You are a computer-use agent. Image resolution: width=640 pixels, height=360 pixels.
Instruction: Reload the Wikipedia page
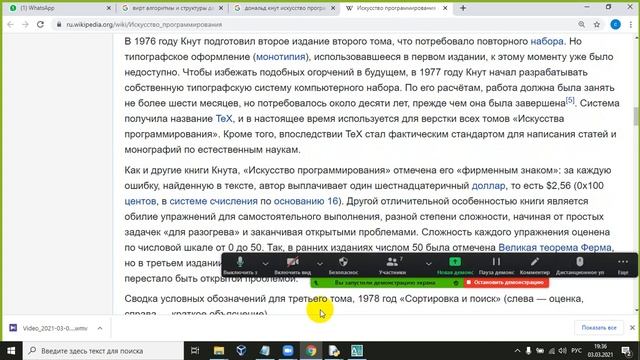coord(40,24)
